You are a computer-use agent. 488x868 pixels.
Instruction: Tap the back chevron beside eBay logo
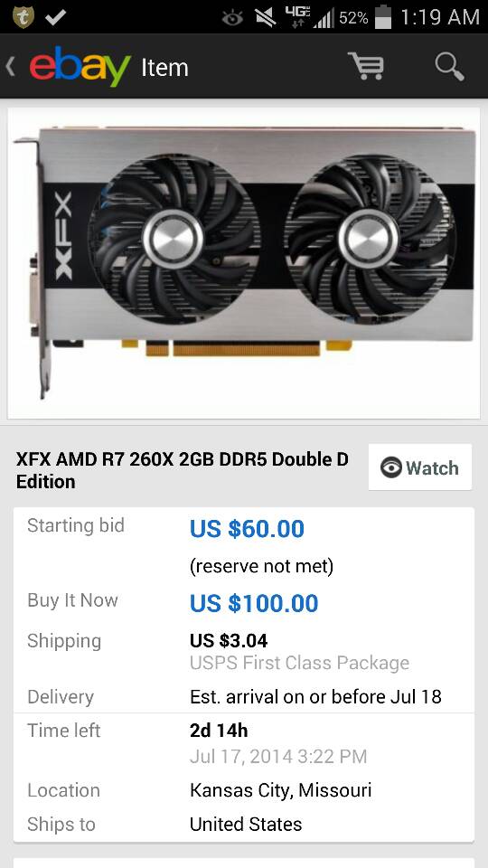[x=11, y=67]
